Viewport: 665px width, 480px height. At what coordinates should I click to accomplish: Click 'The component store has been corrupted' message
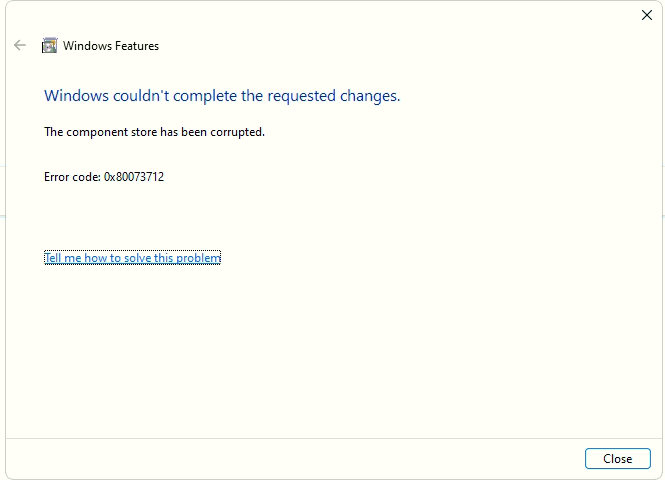coord(154,131)
